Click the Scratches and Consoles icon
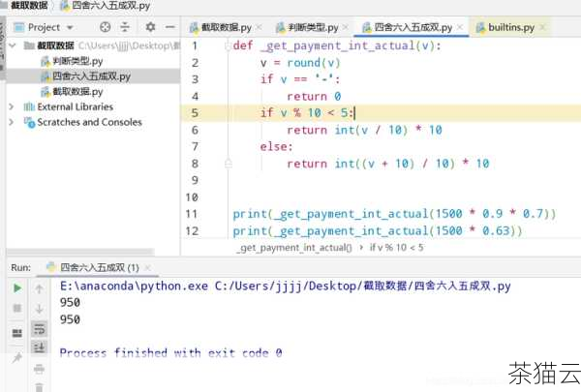Image resolution: width=581 pixels, height=392 pixels. [x=29, y=122]
